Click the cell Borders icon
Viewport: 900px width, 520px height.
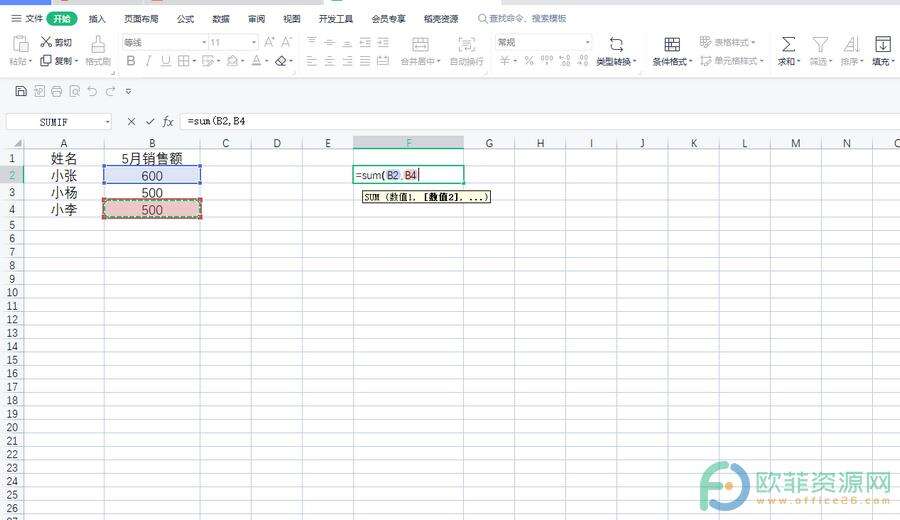click(x=183, y=60)
